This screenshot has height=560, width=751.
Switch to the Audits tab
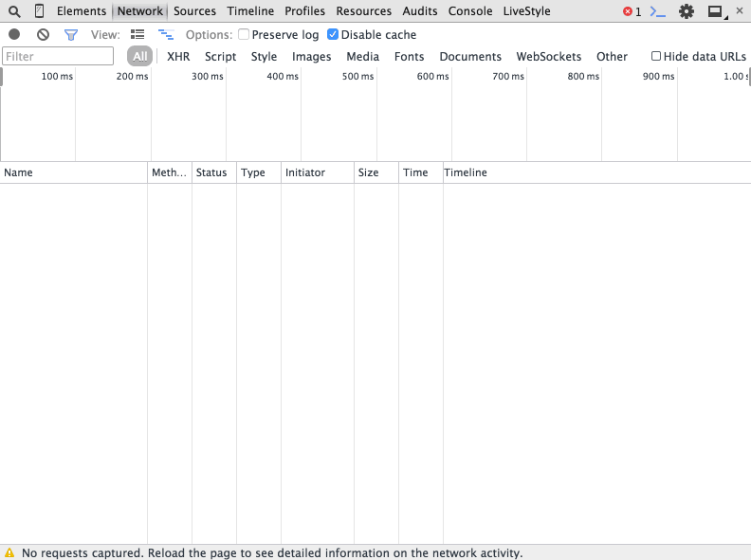(x=419, y=11)
